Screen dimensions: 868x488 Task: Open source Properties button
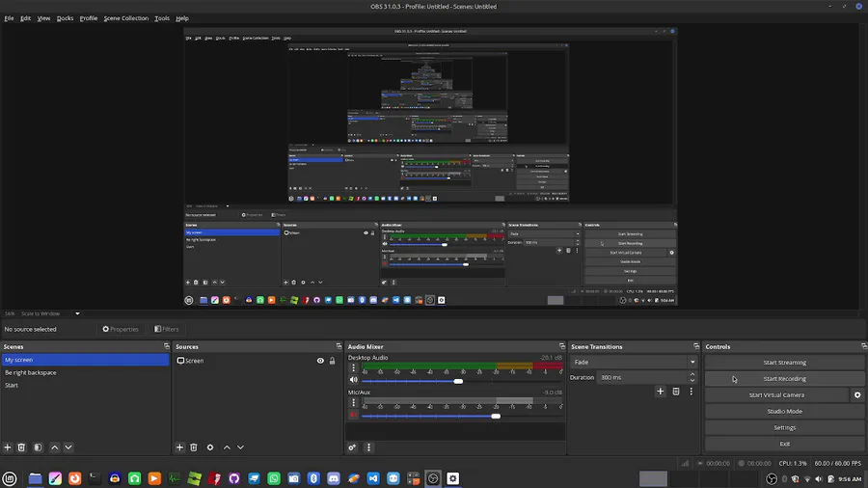point(121,329)
